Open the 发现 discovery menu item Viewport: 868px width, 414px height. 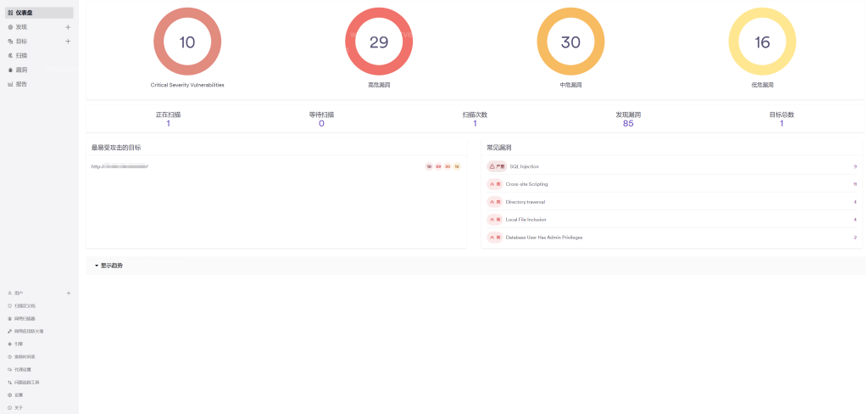coord(21,27)
